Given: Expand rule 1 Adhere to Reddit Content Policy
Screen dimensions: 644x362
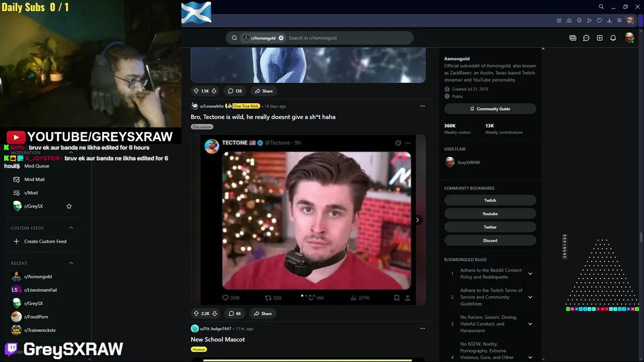Looking at the screenshot, I should 530,274.
